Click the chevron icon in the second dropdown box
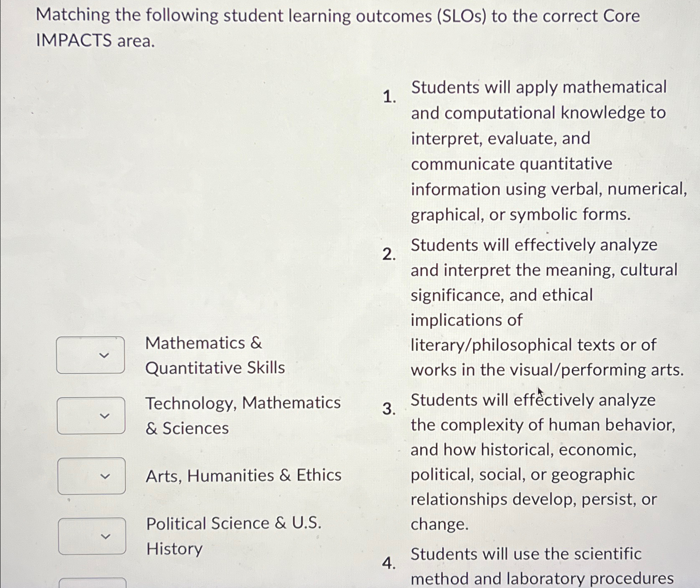 (x=105, y=416)
